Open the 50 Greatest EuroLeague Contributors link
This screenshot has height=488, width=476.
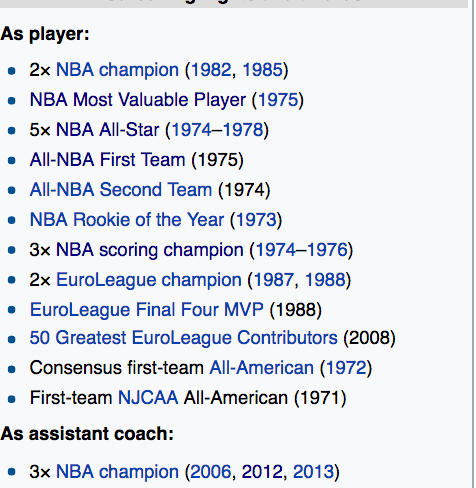coord(183,338)
